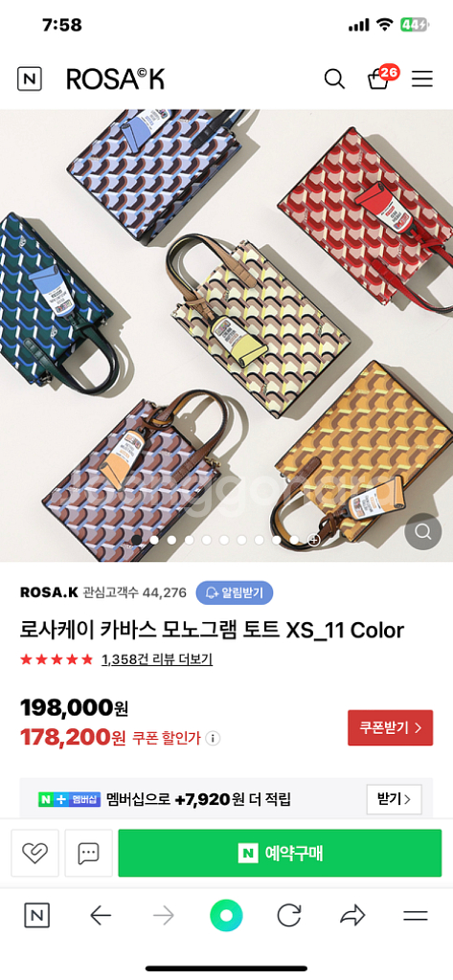Get coupon with 쿠폰받기 button

(x=391, y=727)
